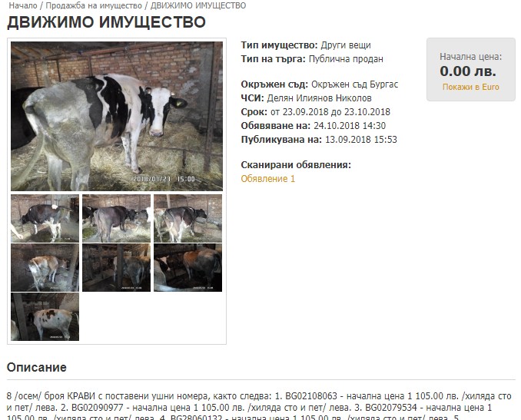Click the Описание section heading
This screenshot has width=521, height=420.
tap(37, 367)
